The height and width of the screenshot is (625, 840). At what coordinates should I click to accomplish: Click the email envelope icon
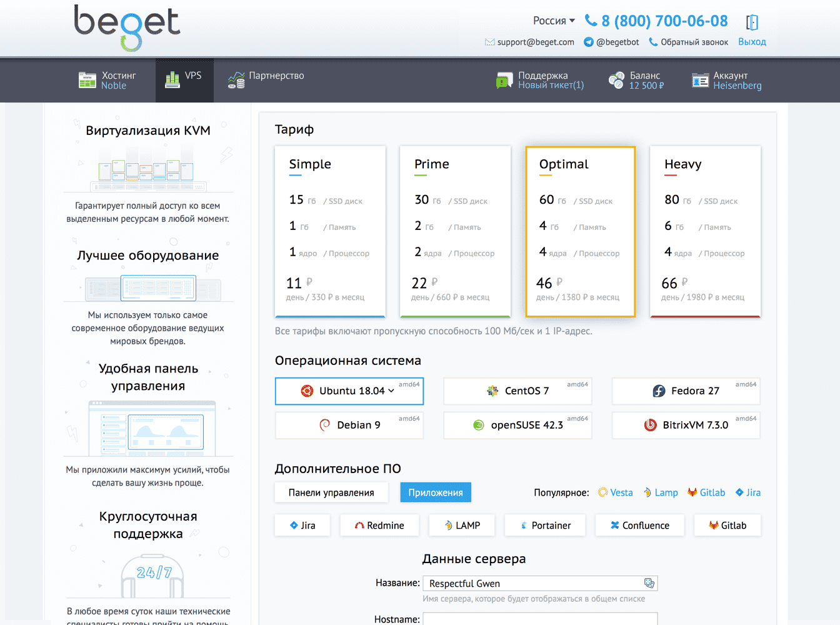(x=490, y=42)
